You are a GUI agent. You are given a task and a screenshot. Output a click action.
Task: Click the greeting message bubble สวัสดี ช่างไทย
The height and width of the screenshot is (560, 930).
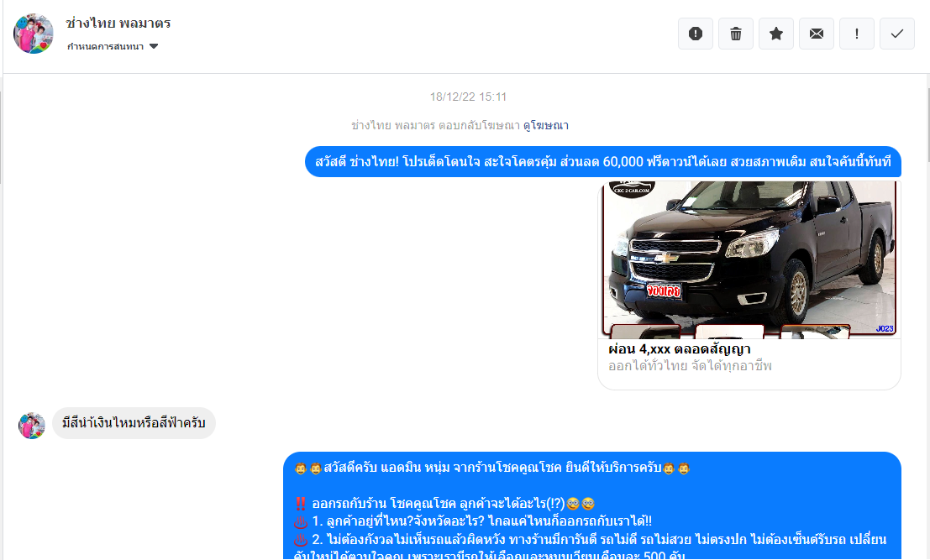pyautogui.click(x=602, y=162)
